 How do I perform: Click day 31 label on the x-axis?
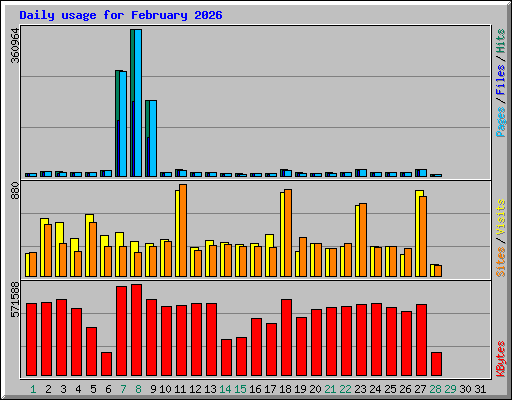tap(480, 389)
